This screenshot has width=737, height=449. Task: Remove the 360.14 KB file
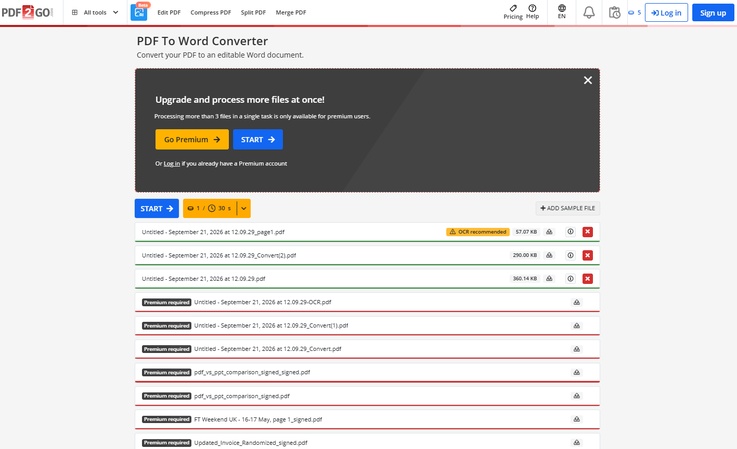588,279
